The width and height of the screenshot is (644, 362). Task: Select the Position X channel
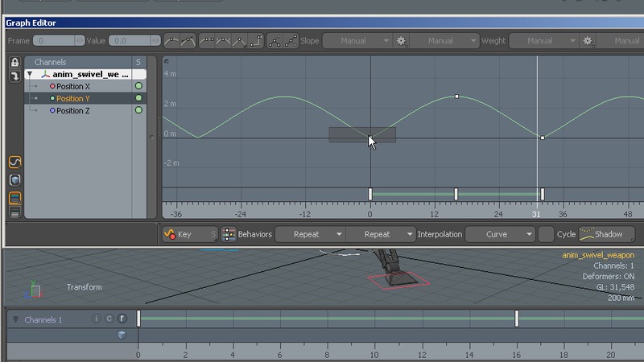point(72,86)
